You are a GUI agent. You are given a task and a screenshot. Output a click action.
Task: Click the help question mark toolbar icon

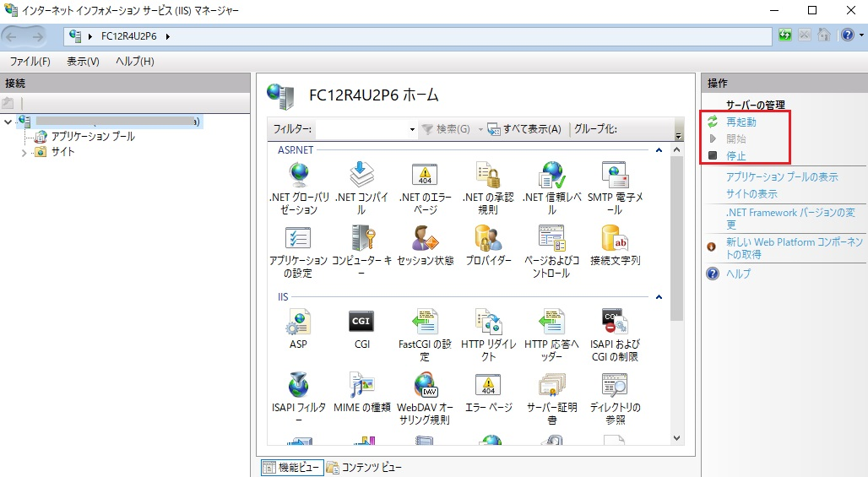pyautogui.click(x=848, y=35)
